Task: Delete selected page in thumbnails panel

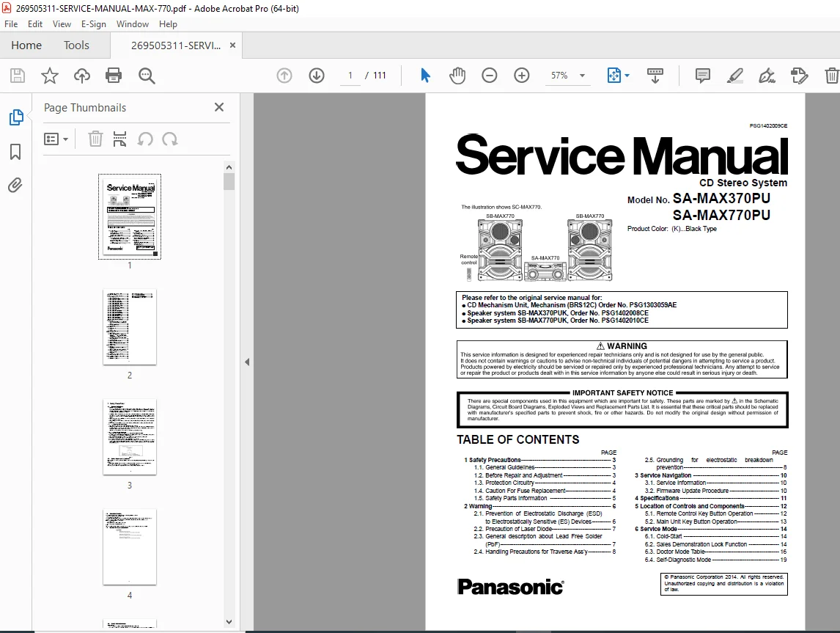Action: [x=95, y=139]
